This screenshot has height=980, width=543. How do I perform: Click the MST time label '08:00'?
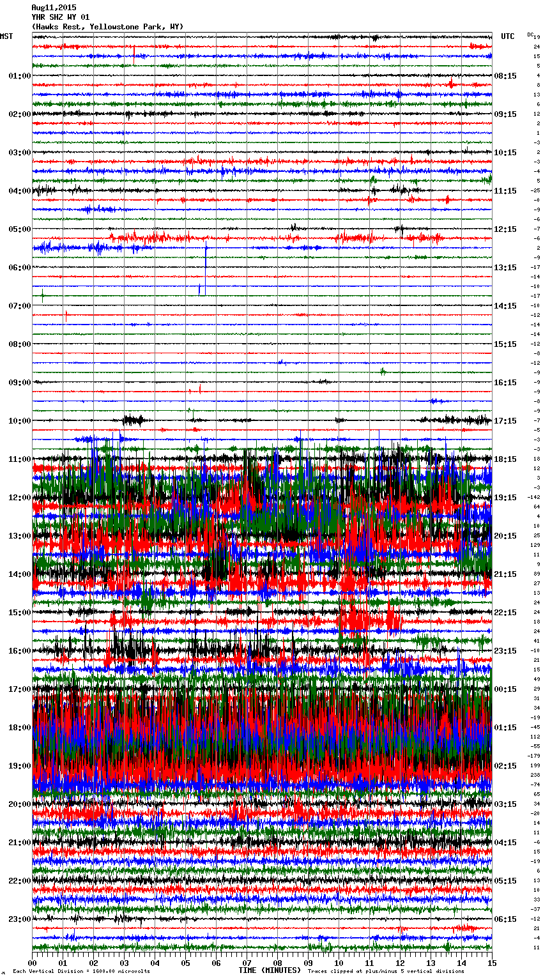point(20,344)
